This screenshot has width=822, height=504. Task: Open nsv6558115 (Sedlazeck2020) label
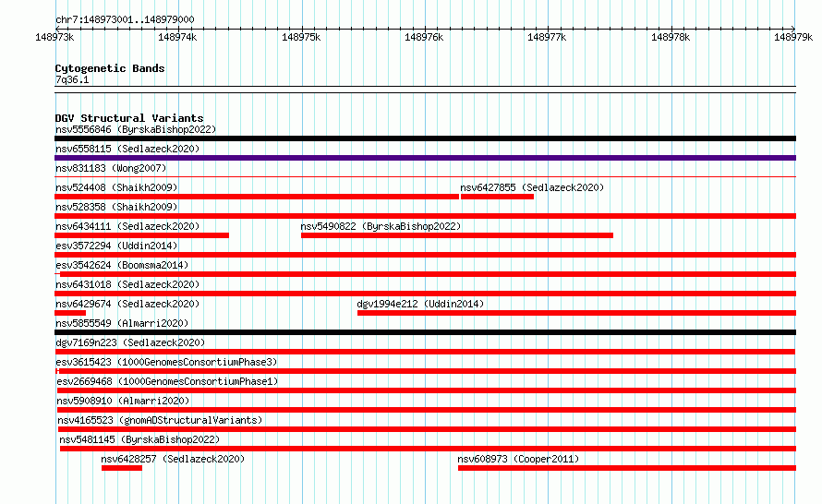pyautogui.click(x=127, y=149)
